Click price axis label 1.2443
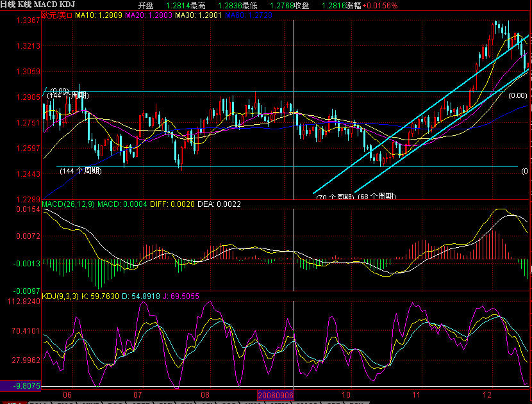 28,174
